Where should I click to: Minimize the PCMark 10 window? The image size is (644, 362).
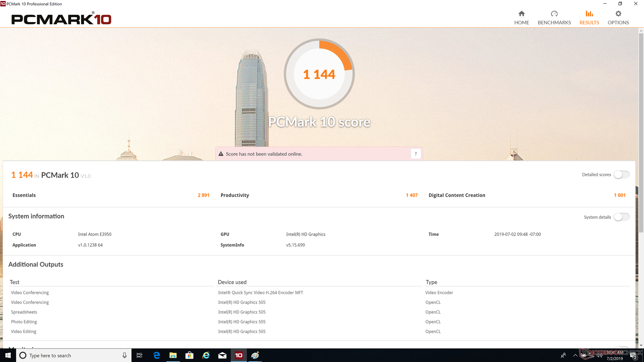(x=605, y=4)
